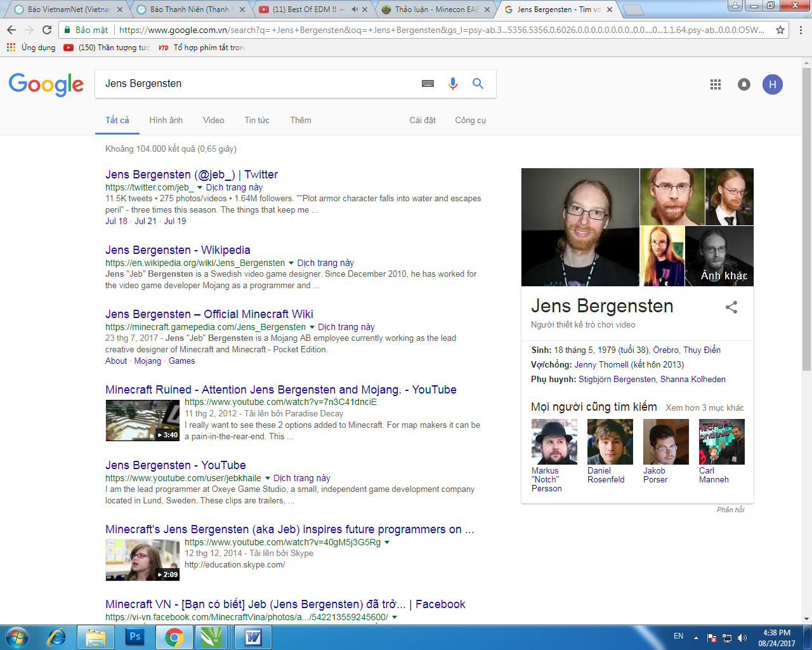812x650 pixels.
Task: Expand the Wikipedia result URL dropdown arrow
Action: 291,263
